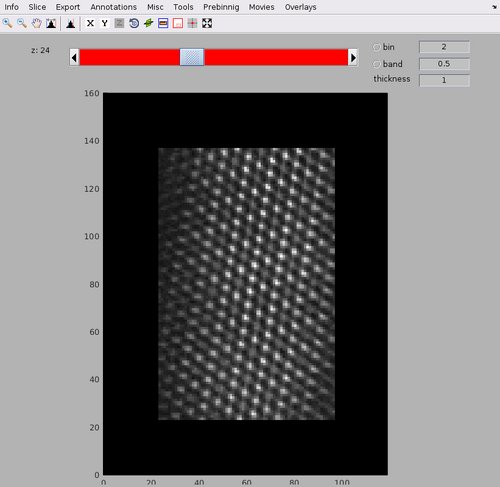Click the rotate view circular arrow icon
Image resolution: width=500 pixels, height=487 pixels.
point(134,23)
